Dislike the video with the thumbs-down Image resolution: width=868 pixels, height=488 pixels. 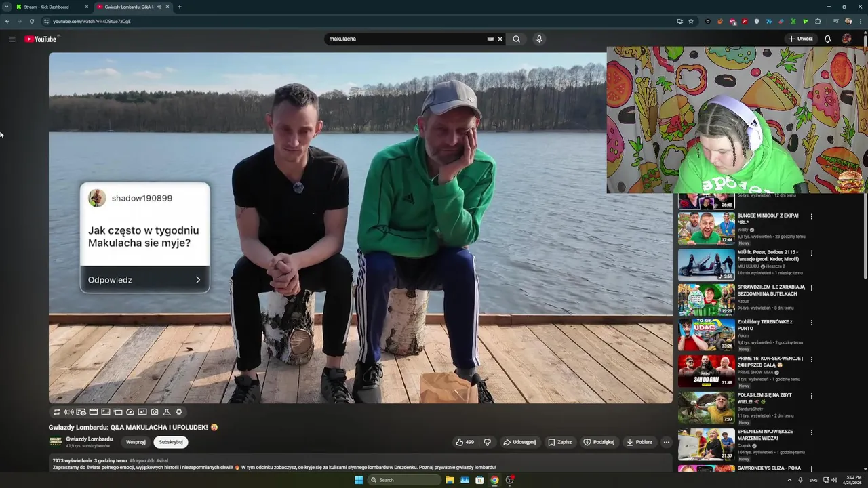tap(487, 442)
